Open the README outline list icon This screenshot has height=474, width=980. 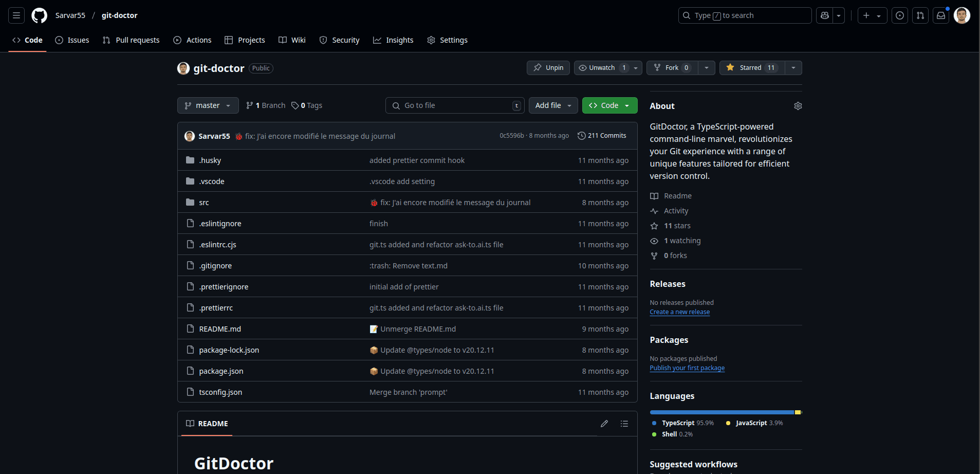[624, 424]
